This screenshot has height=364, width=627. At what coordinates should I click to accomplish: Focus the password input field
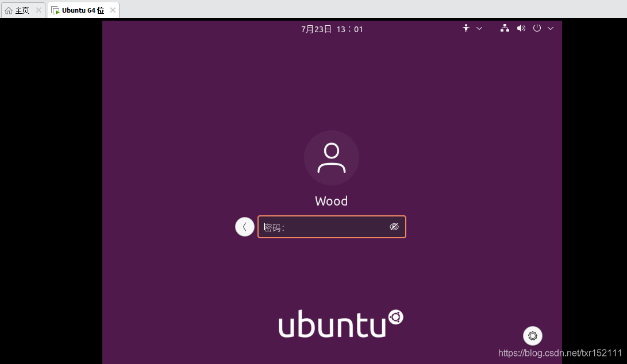click(x=332, y=227)
